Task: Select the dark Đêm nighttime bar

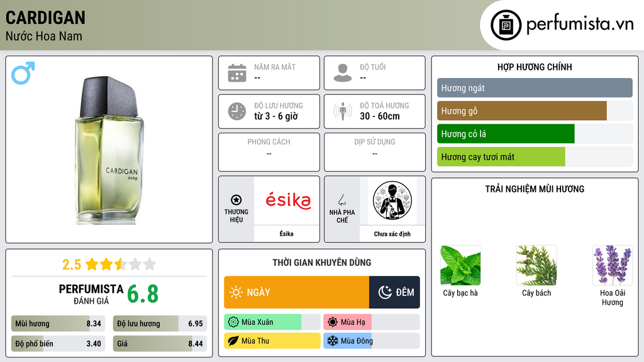Action: click(x=394, y=292)
